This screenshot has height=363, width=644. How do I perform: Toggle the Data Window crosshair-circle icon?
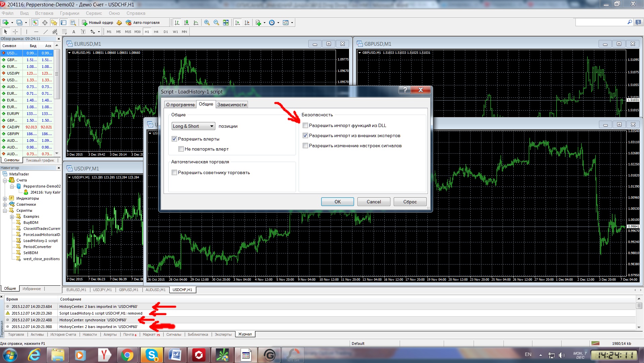(45, 23)
